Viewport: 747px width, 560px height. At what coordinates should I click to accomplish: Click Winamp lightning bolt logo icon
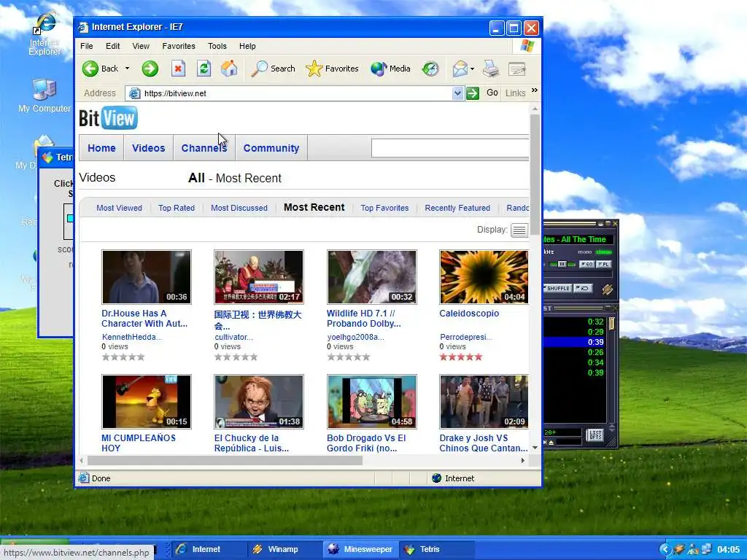coord(607,289)
